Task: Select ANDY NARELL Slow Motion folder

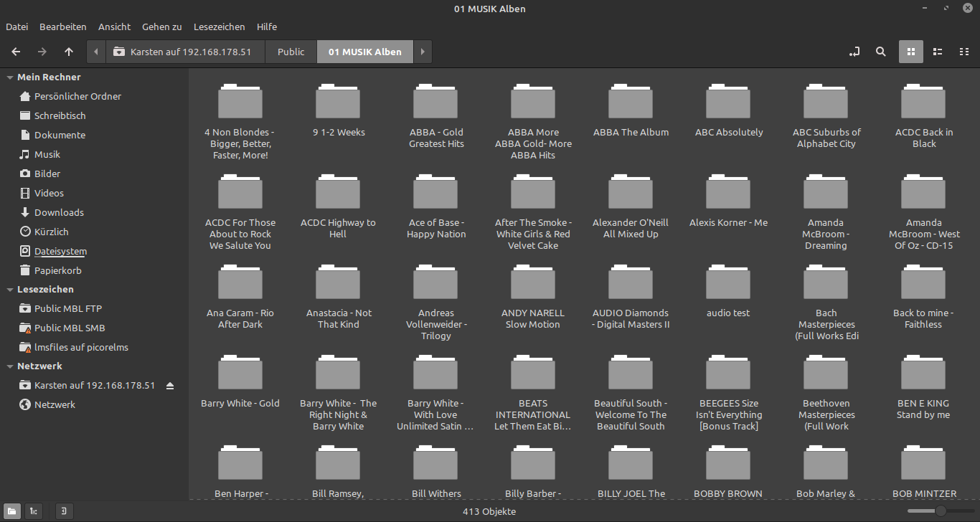Action: coord(533,297)
